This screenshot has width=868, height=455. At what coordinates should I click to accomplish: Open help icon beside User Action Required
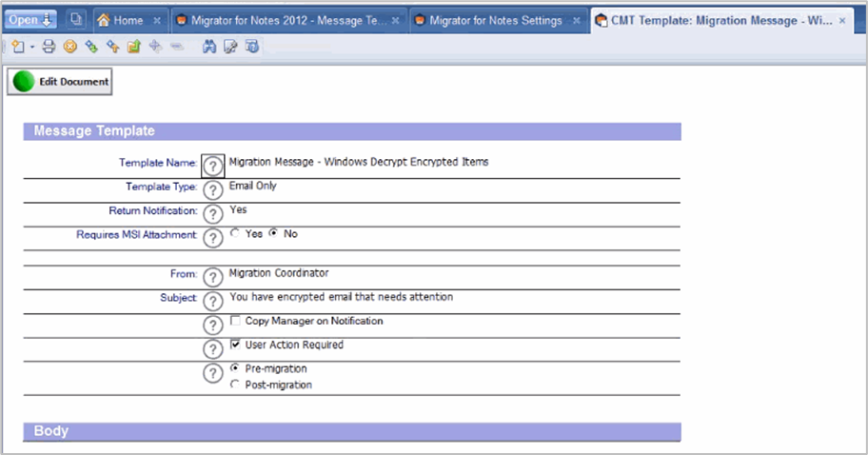(x=212, y=349)
